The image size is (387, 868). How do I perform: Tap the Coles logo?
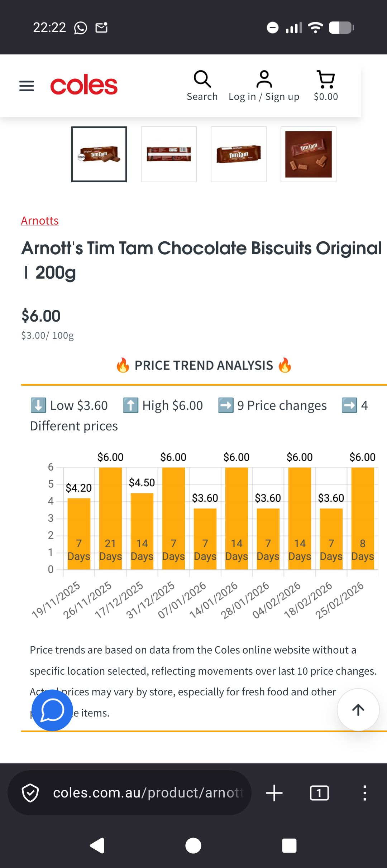pos(84,85)
